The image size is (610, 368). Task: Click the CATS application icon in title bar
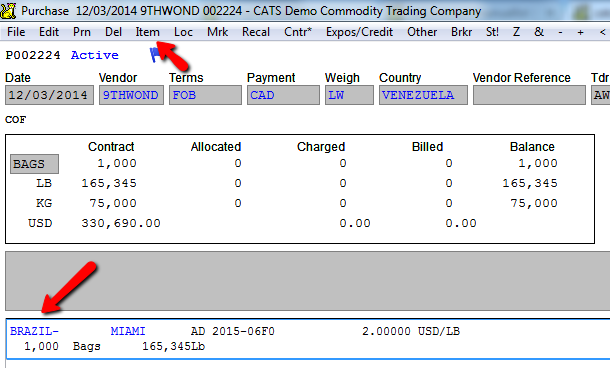click(x=8, y=10)
